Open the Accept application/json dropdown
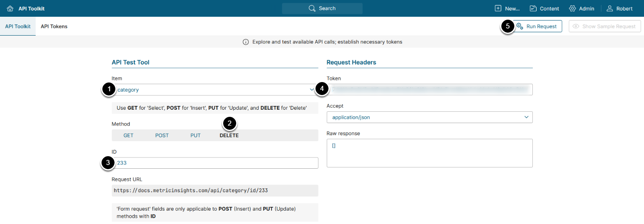The image size is (644, 224). [x=424, y=117]
